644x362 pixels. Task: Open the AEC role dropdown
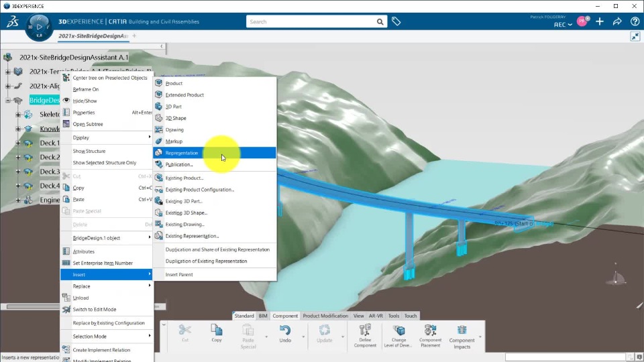pyautogui.click(x=563, y=25)
